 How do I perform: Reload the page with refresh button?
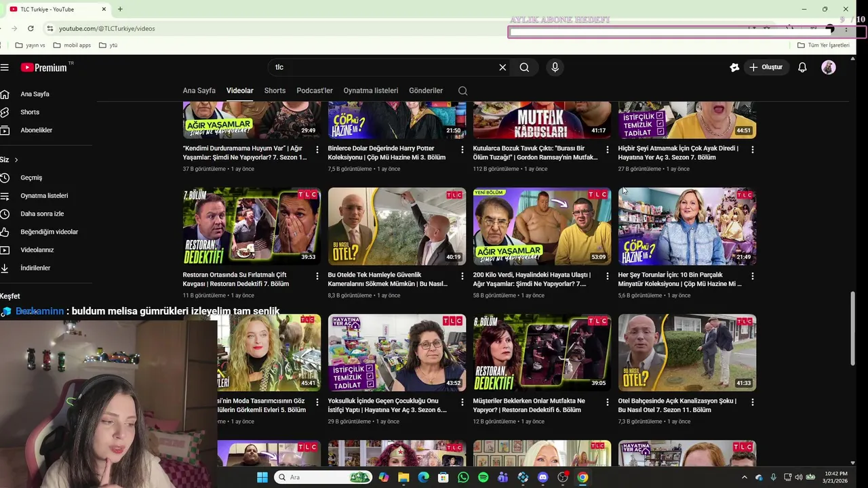(31, 28)
